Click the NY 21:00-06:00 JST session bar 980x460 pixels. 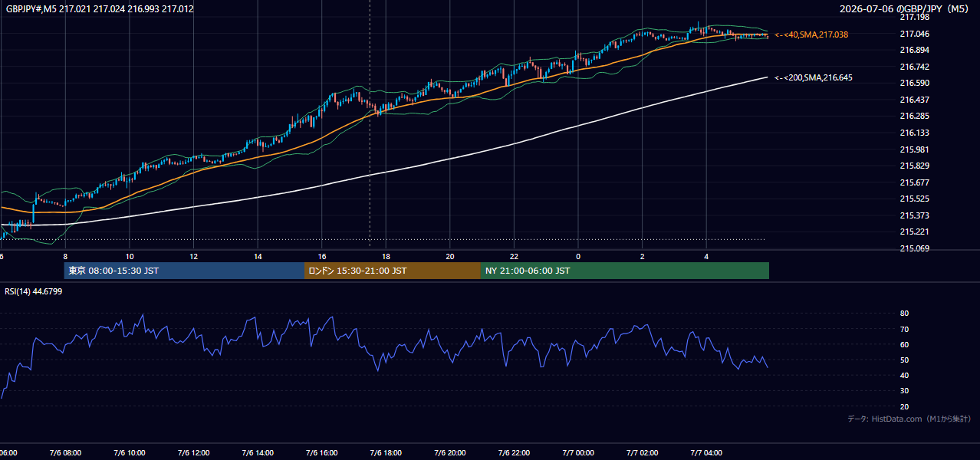(x=625, y=271)
